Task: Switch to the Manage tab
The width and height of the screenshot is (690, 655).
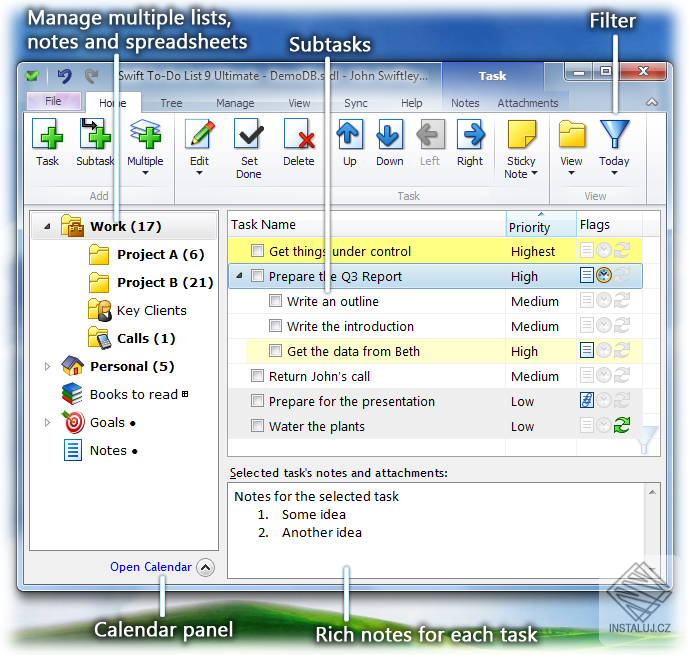Action: [x=235, y=103]
